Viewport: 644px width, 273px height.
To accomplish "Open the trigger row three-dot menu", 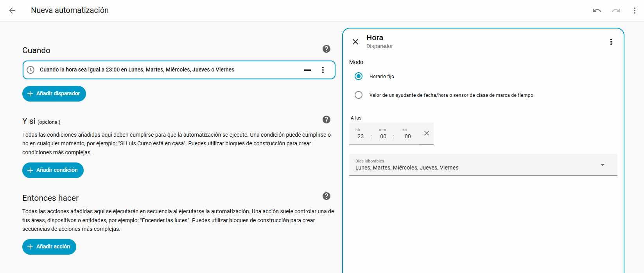I will click(x=323, y=70).
